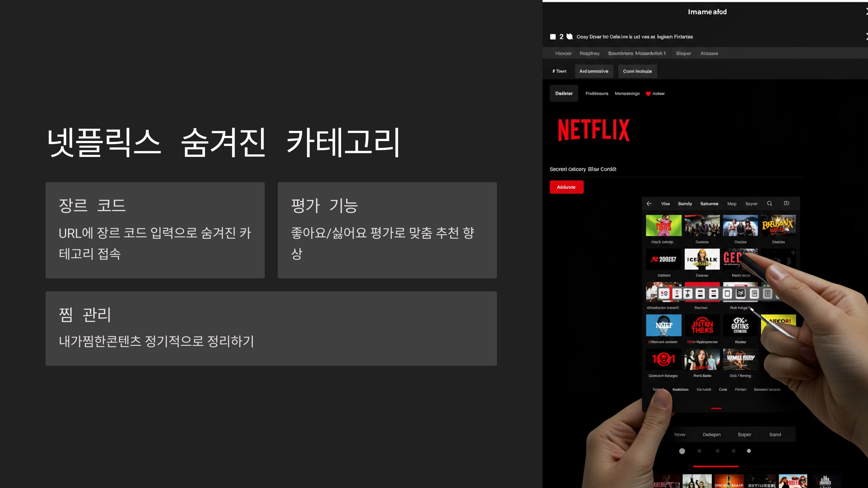Viewport: 868px width, 488px height.
Task: Click the Ardommalve button
Action: pos(594,71)
